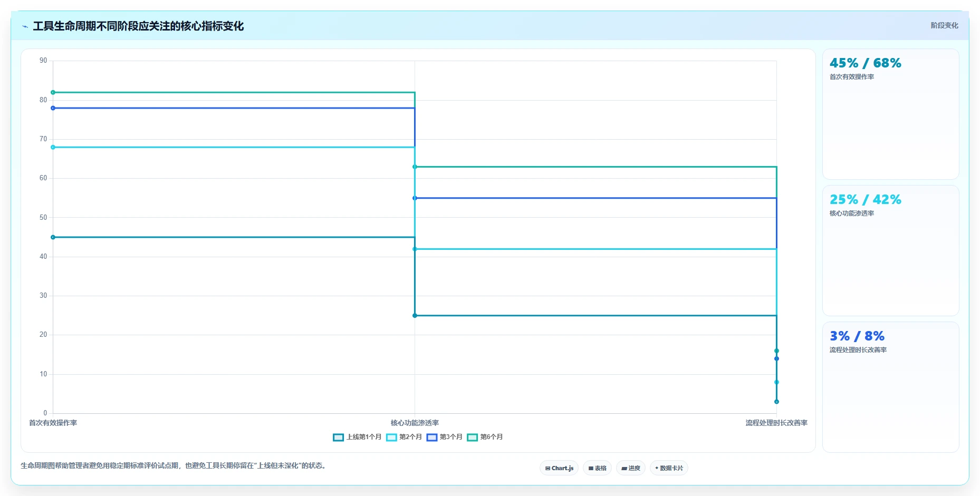The image size is (980, 496).
Task: Click the y-axis tick 90
Action: 43,61
